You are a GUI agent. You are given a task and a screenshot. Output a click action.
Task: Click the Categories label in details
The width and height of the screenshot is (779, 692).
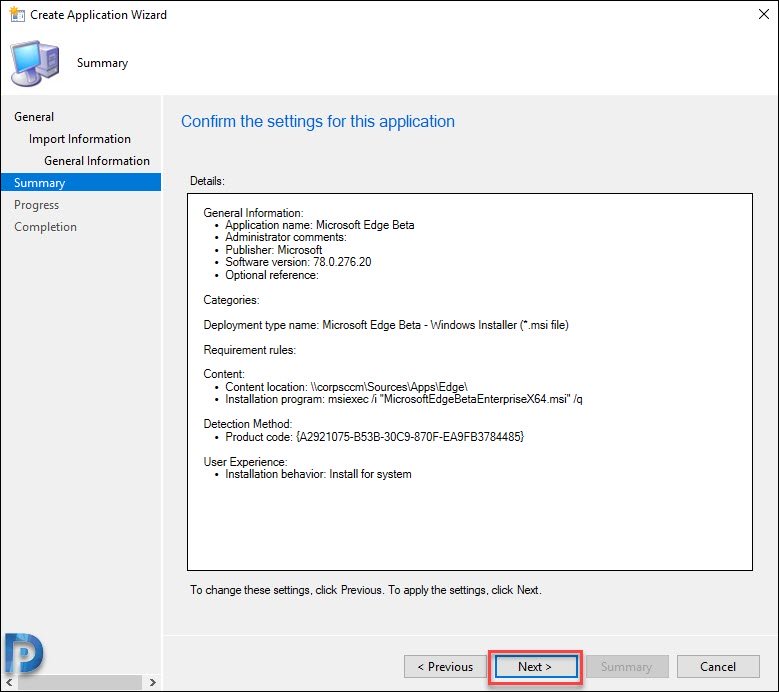tap(231, 300)
